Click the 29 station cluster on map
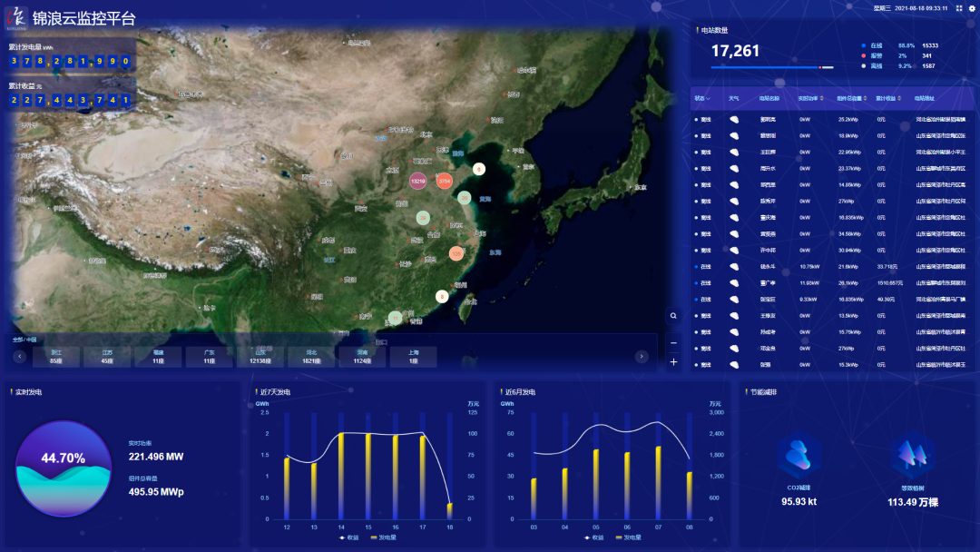Image resolution: width=980 pixels, height=552 pixels. coord(423,218)
